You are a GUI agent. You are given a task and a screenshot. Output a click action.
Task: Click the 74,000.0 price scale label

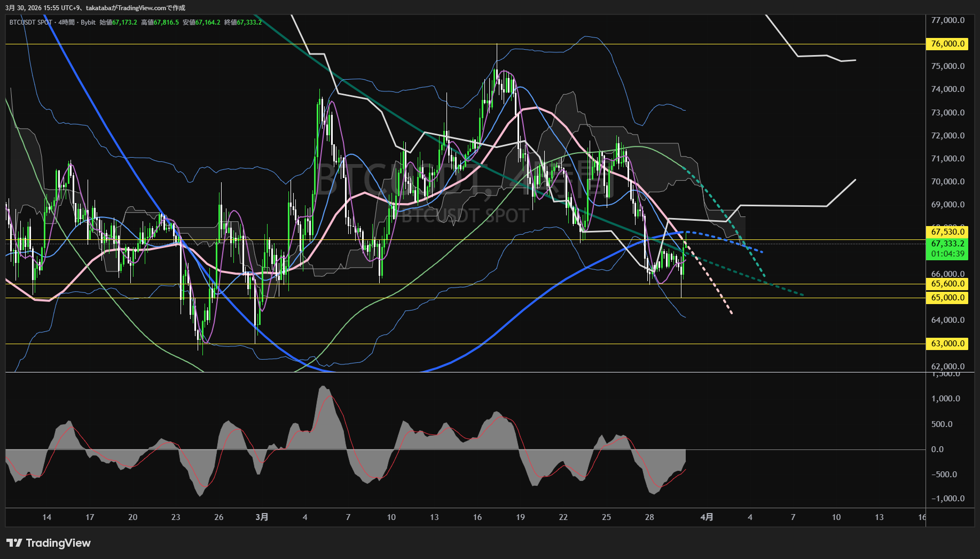click(947, 89)
